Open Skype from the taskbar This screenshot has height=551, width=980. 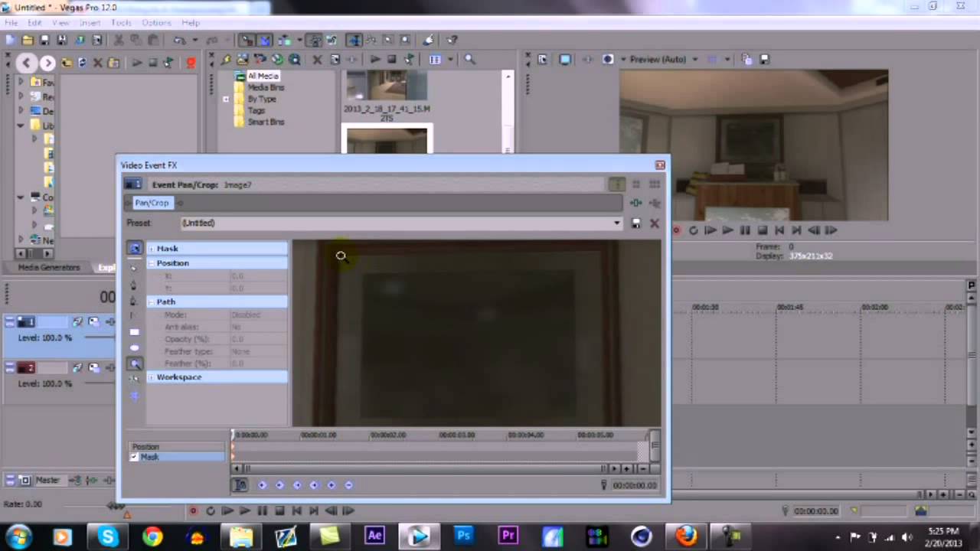108,536
